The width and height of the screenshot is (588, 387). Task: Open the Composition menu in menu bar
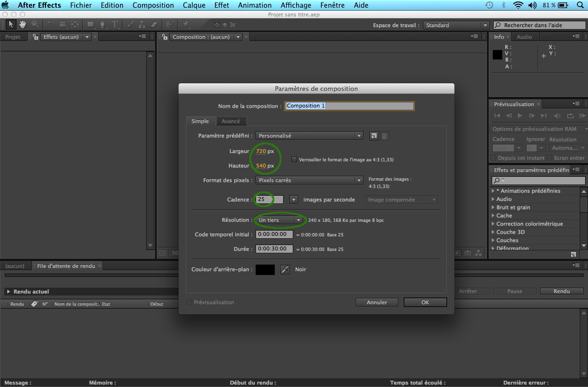(x=153, y=5)
